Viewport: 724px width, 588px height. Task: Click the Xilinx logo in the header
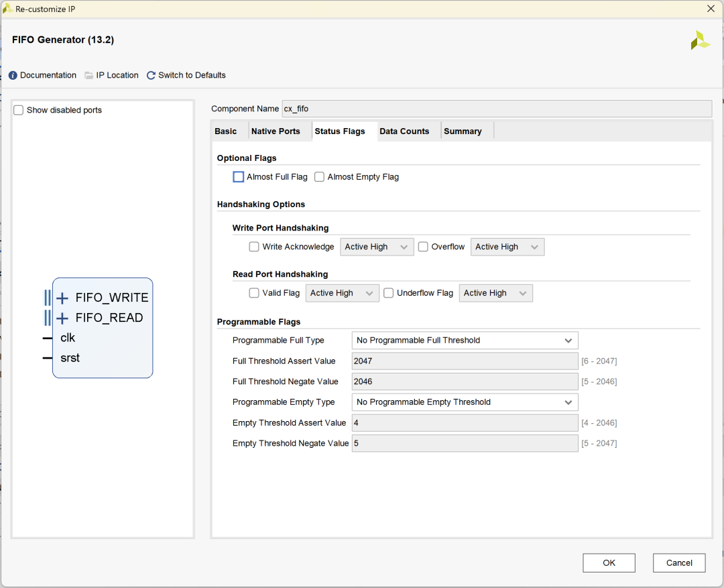pyautogui.click(x=700, y=40)
